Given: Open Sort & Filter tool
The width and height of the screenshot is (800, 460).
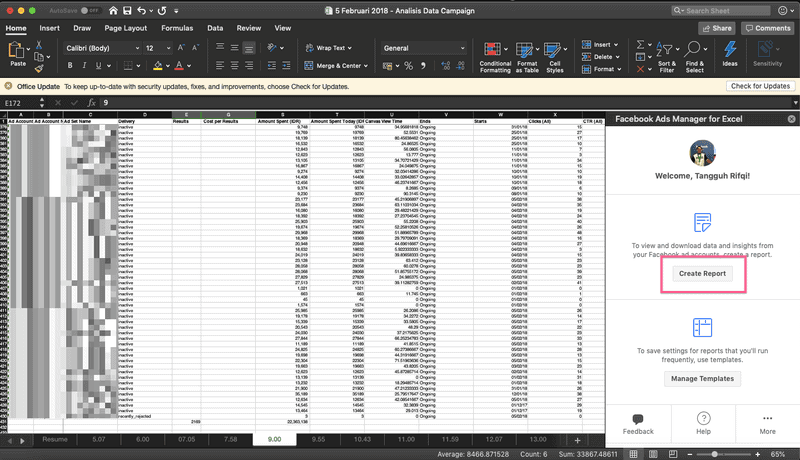Looking at the screenshot, I should [x=667, y=48].
